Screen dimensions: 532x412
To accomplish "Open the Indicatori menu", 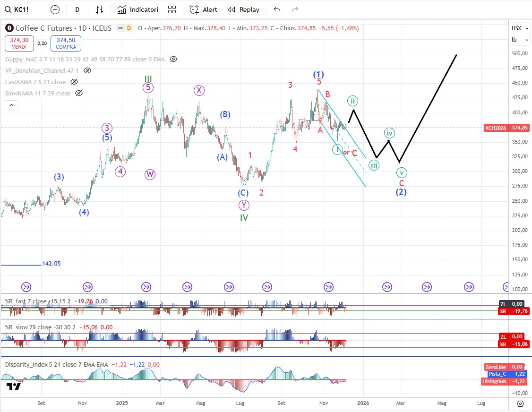I will 138,9.
